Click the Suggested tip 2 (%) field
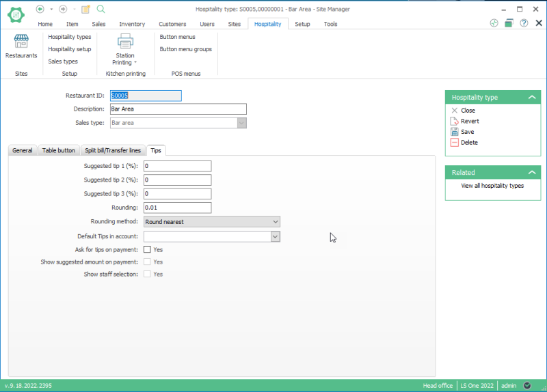The image size is (547, 392). (177, 180)
